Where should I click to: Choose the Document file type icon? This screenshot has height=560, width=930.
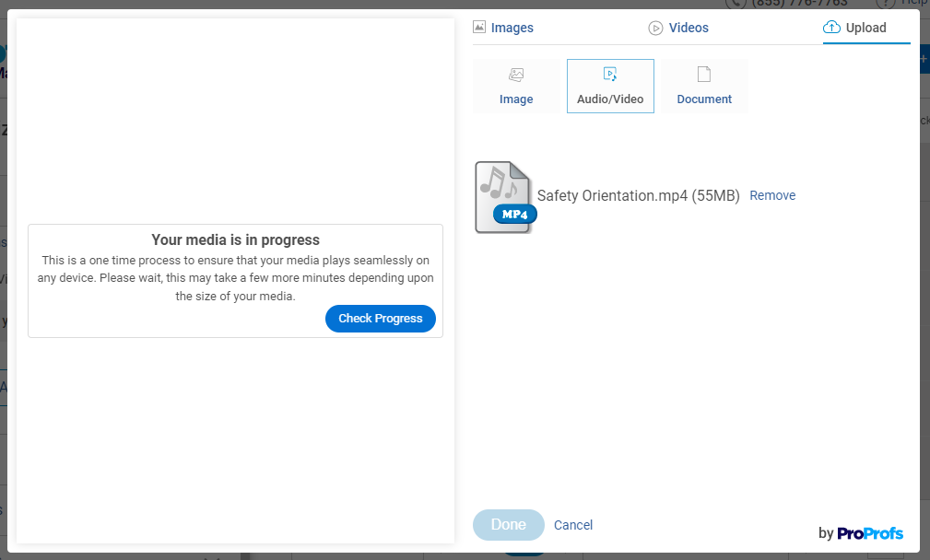[704, 75]
